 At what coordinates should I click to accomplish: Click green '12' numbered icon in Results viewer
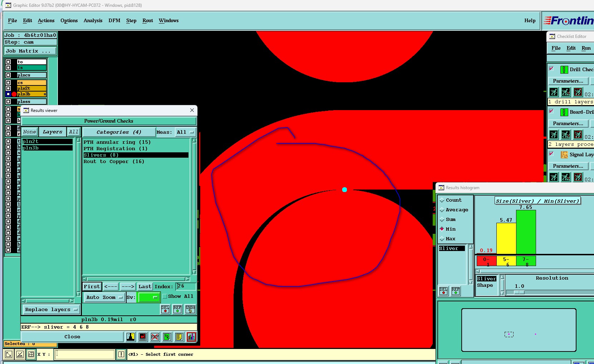click(x=167, y=337)
